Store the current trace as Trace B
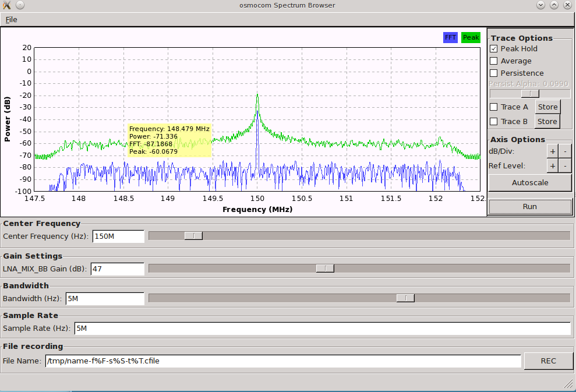 [547, 122]
